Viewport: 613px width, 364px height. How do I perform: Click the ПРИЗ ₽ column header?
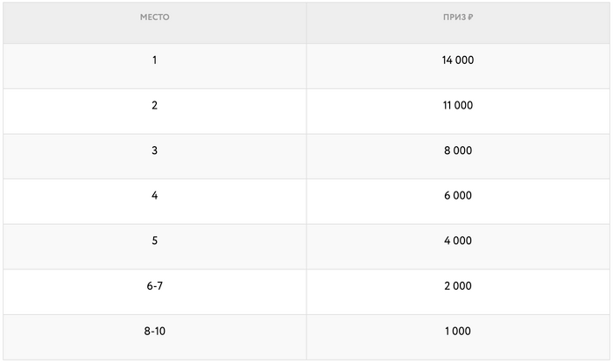coord(455,17)
